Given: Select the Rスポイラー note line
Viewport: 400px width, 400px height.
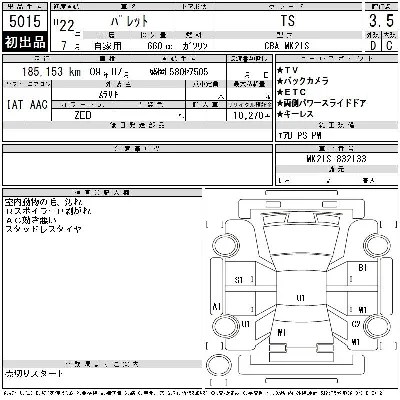Looking at the screenshot, I should [49, 211].
